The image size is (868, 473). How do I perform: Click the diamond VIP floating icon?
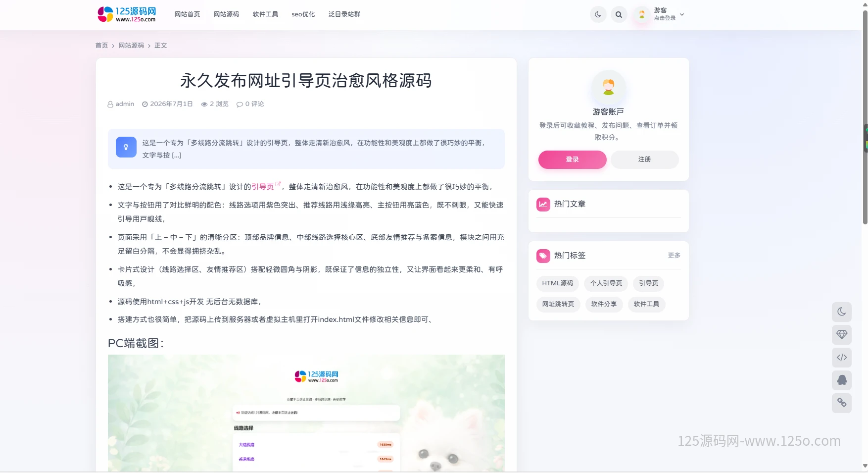(x=842, y=335)
